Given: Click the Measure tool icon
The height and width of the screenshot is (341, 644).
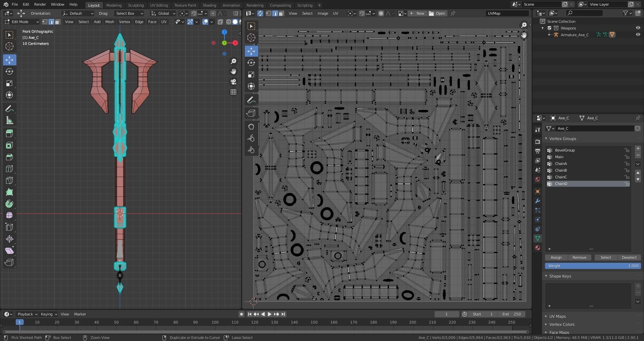Looking at the screenshot, I should (9, 121).
